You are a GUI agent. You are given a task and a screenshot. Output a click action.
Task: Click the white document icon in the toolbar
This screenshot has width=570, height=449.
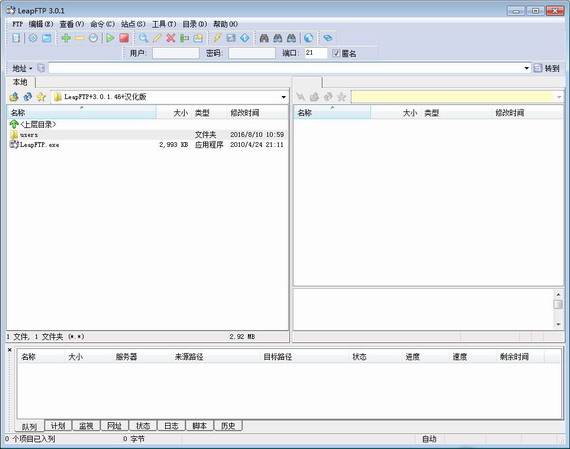click(16, 38)
